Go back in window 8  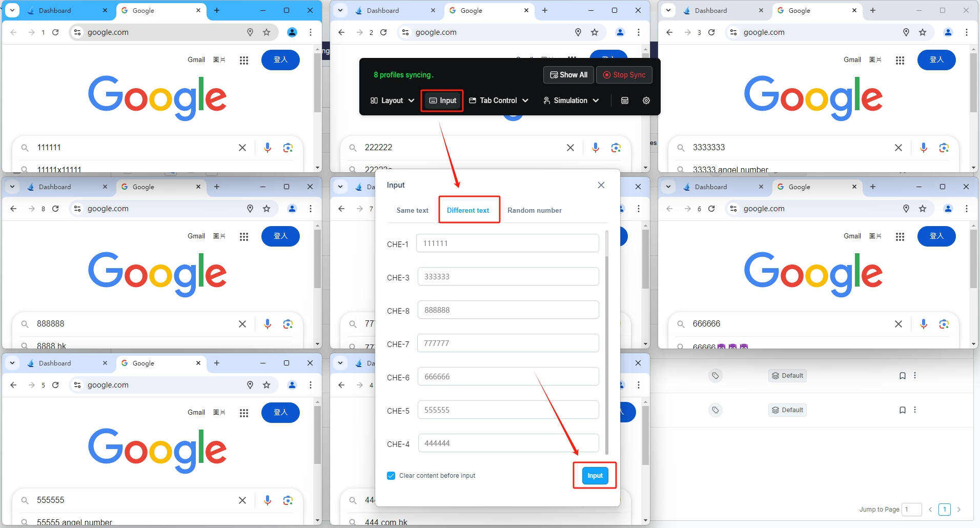click(13, 209)
